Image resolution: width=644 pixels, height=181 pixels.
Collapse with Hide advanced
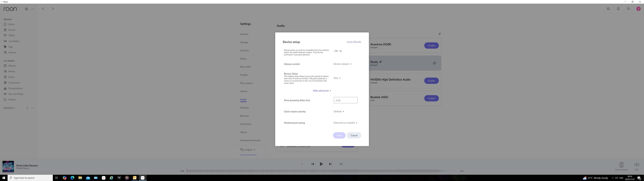click(322, 91)
